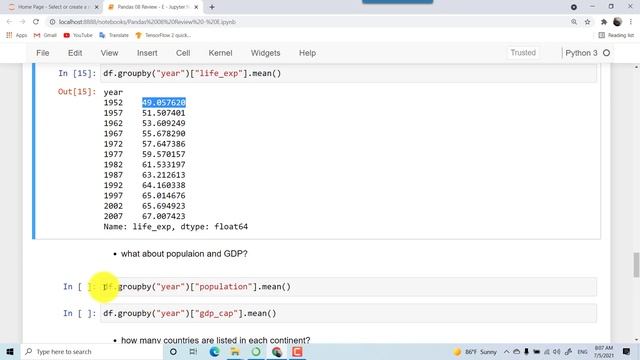Open the Jupyter Help menu
The height and width of the screenshot is (360, 640).
click(x=307, y=53)
